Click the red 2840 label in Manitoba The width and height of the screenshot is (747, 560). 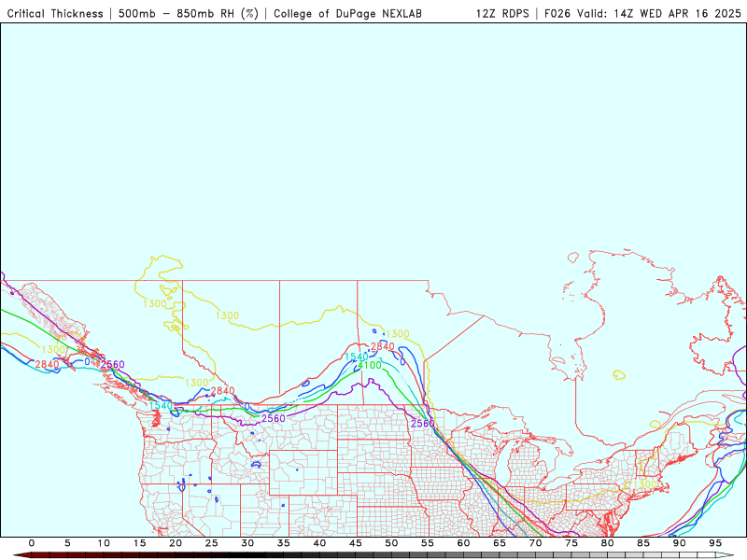[383, 346]
